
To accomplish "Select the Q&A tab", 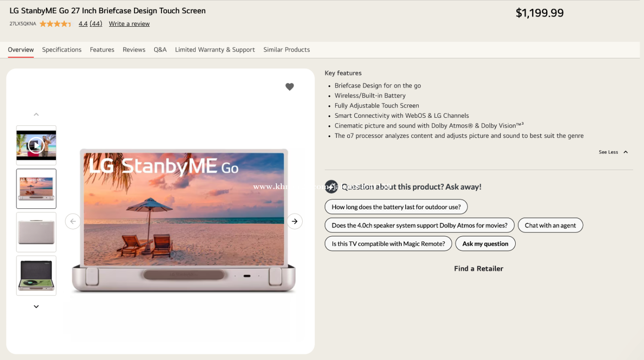I will coord(160,50).
